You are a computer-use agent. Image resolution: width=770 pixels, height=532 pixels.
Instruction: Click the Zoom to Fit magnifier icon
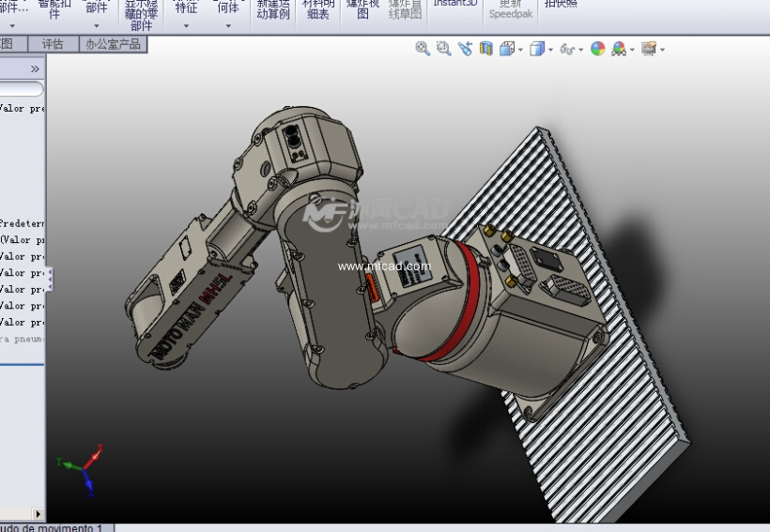[x=423, y=49]
